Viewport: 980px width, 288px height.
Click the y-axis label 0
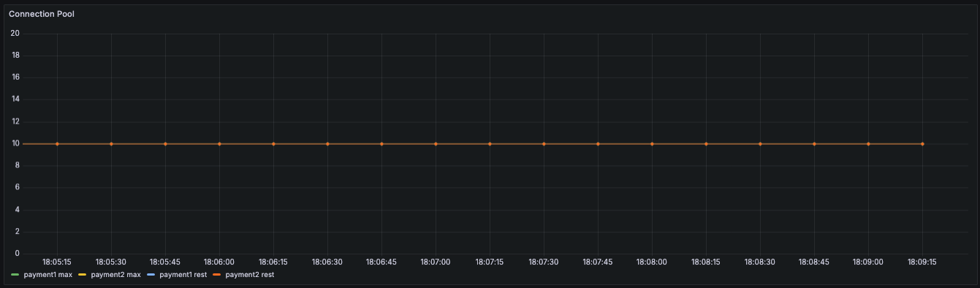click(x=17, y=254)
